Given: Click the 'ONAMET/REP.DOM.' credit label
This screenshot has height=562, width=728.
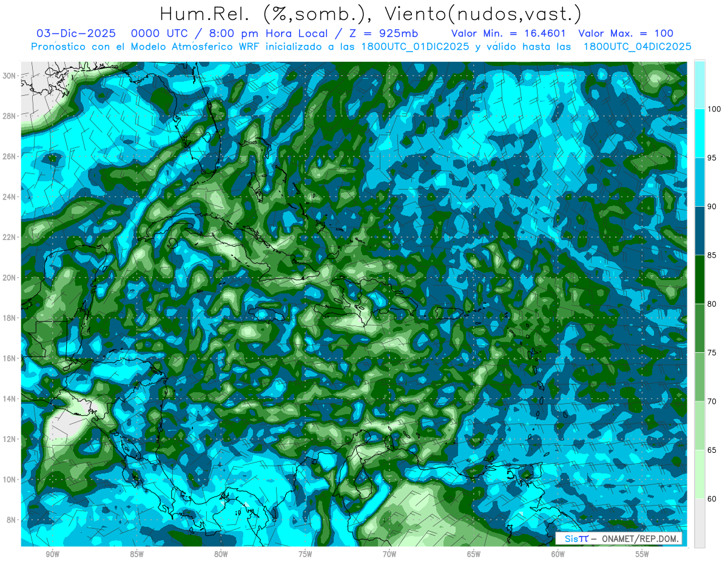Looking at the screenshot, I should click(639, 539).
